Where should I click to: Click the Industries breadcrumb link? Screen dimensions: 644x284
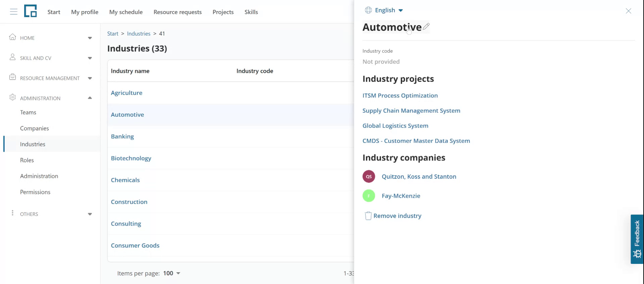click(x=139, y=34)
